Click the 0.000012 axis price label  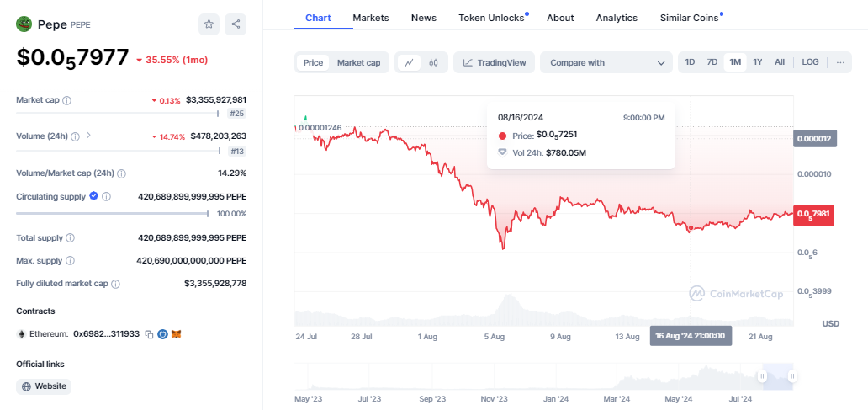[815, 138]
